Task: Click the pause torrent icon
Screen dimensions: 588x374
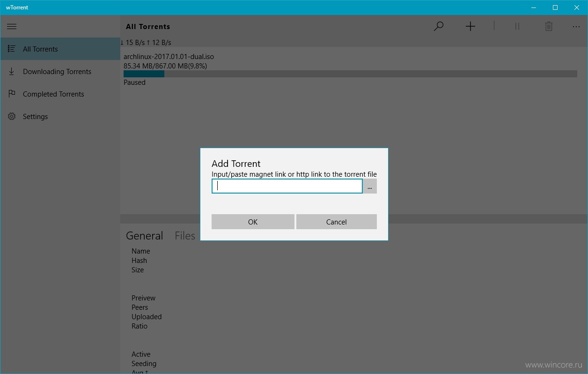Action: 517,26
